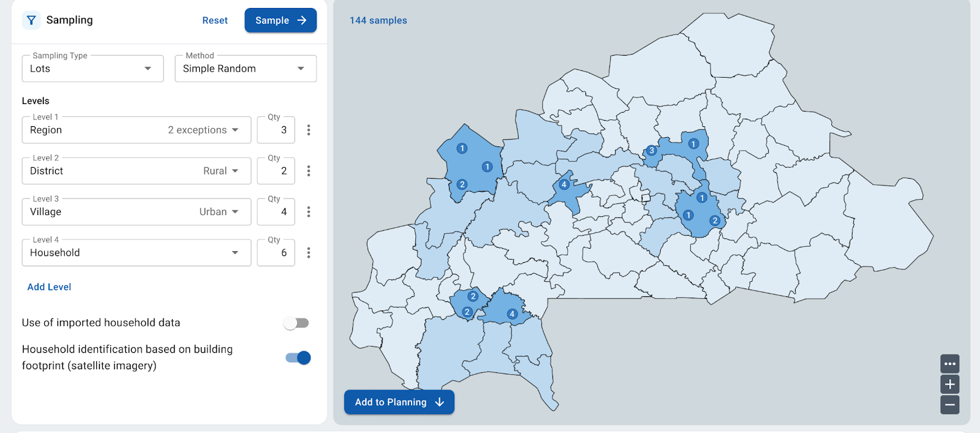Open Level 1 Region options kebab menu
Viewport: 980px width, 433px height.
coord(309,130)
